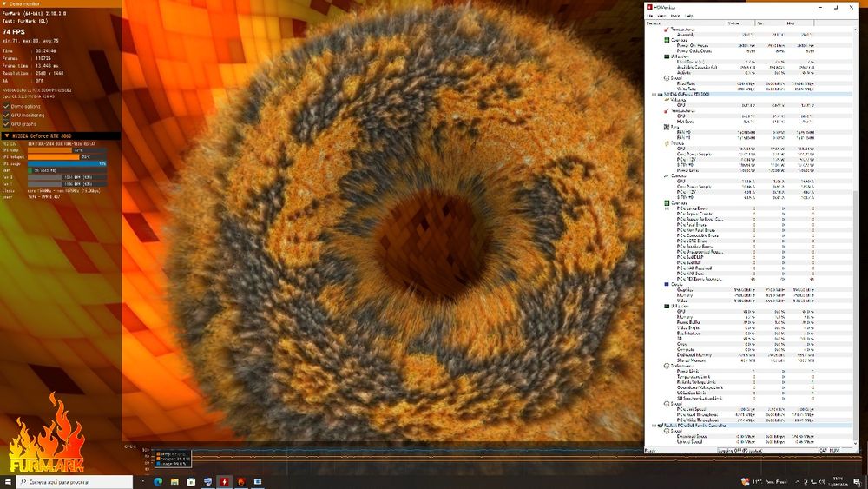The image size is (868, 489).
Task: Click the Utilization icon above Frame Buffer row
Action: coord(667,307)
